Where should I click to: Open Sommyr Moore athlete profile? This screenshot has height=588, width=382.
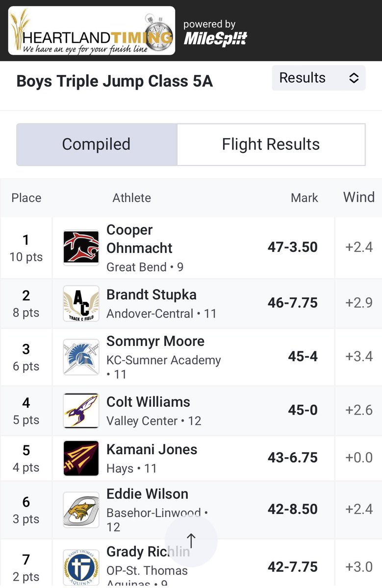pos(155,342)
